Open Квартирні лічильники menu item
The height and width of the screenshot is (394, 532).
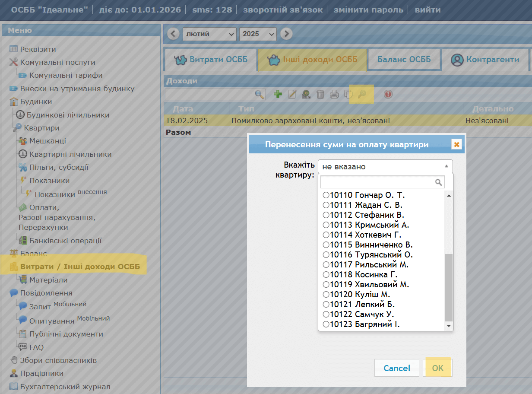click(70, 154)
